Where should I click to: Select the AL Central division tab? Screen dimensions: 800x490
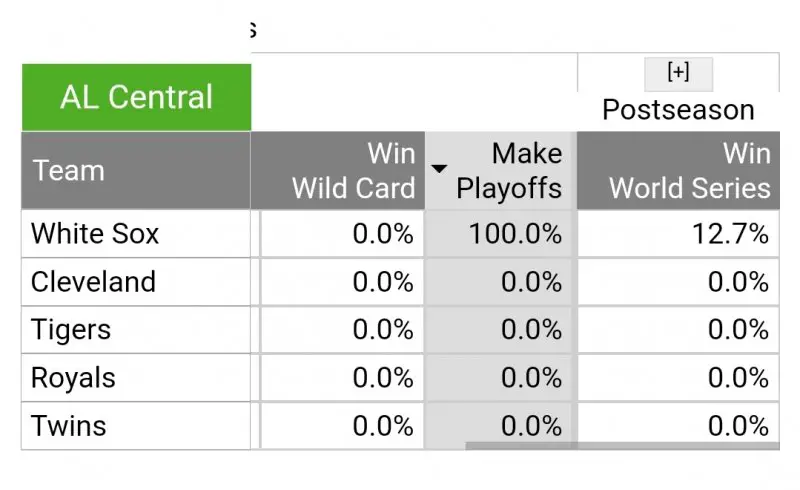[136, 98]
